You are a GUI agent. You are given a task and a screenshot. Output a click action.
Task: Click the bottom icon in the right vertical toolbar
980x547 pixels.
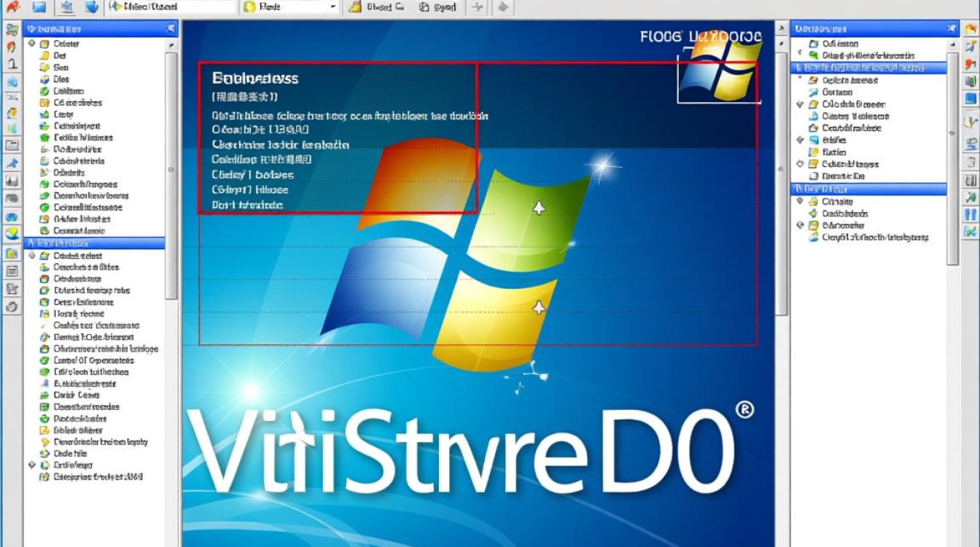tap(970, 233)
